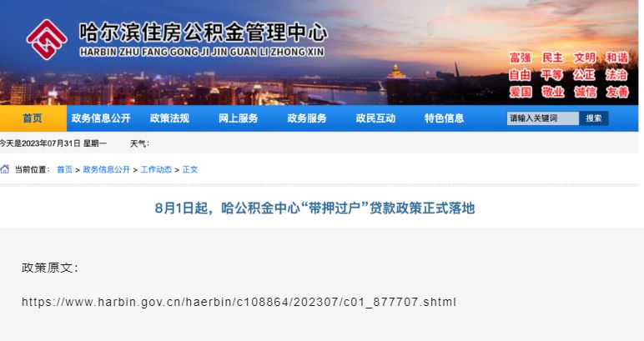Open the 特色信息 navigation item

coord(444,118)
